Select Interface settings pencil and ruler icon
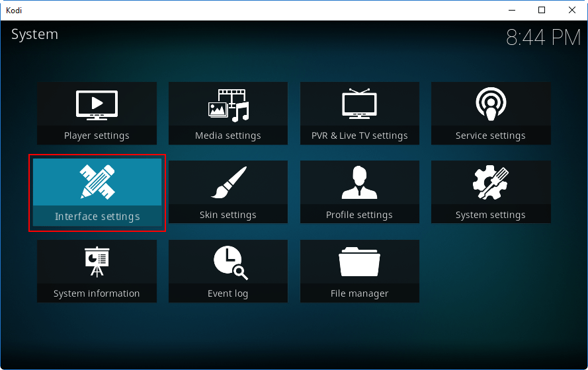 coord(97,182)
